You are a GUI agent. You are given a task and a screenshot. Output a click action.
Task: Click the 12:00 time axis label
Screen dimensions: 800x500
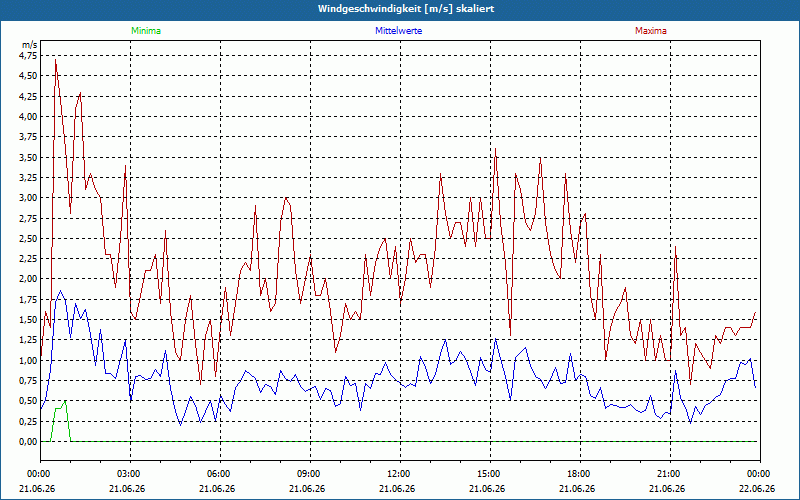click(399, 474)
